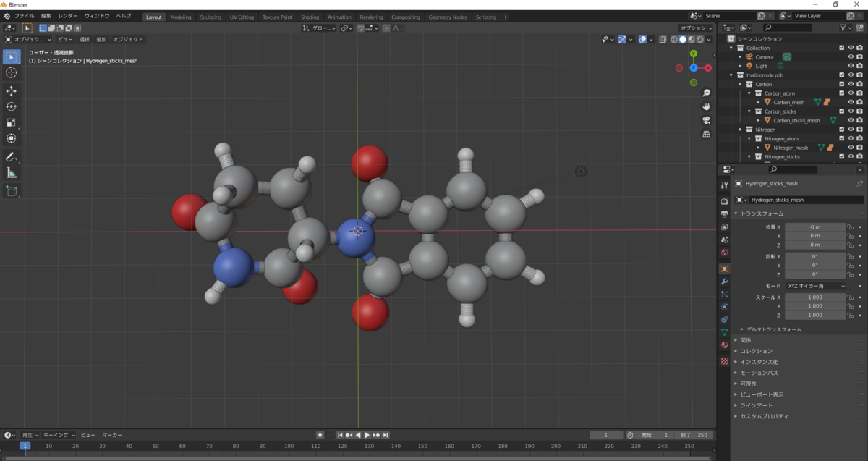Collapse the Carbon collection in outliner
Viewport: 868px width, 461px height.
coord(740,84)
